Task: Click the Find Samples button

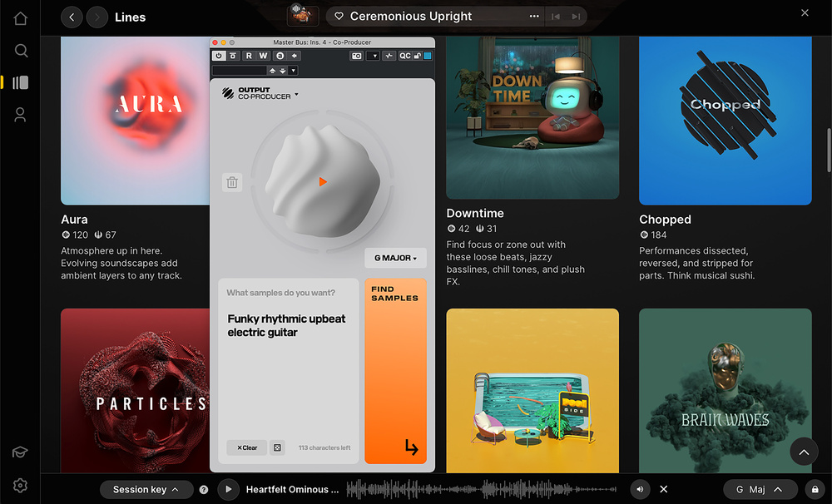Action: (395, 371)
